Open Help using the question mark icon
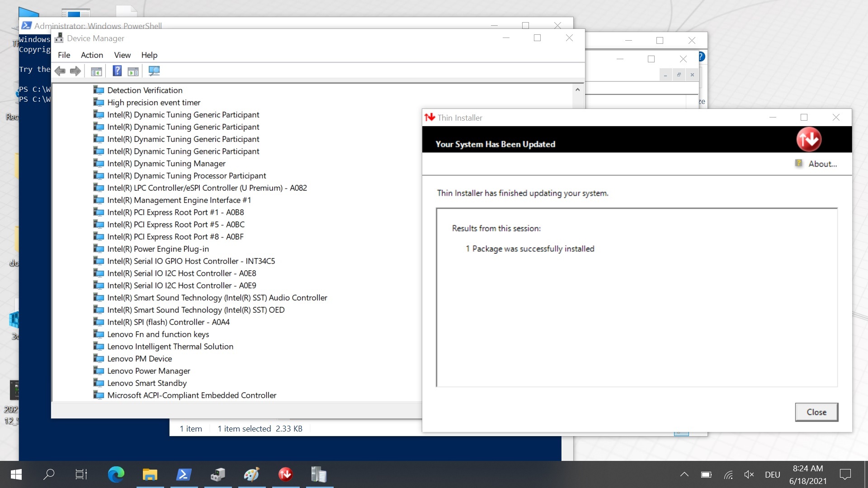Screen dimensions: 868x488 coord(117,70)
